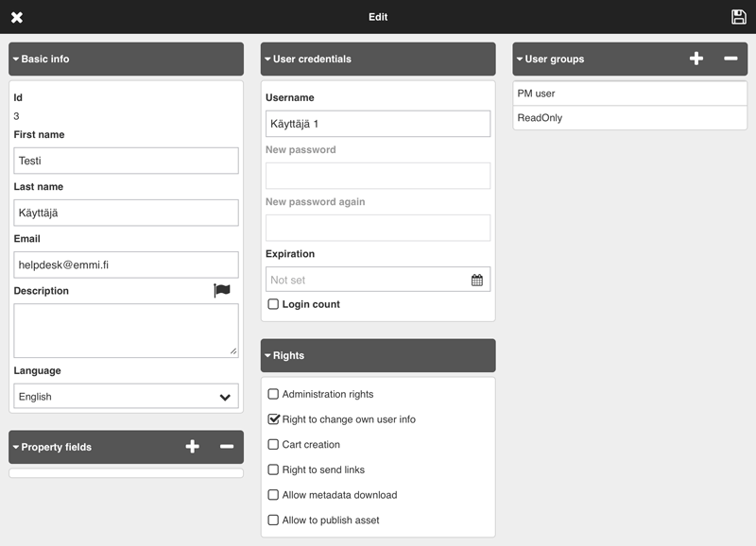This screenshot has width=756, height=546.
Task: Open the Language dropdown
Action: [x=126, y=397]
